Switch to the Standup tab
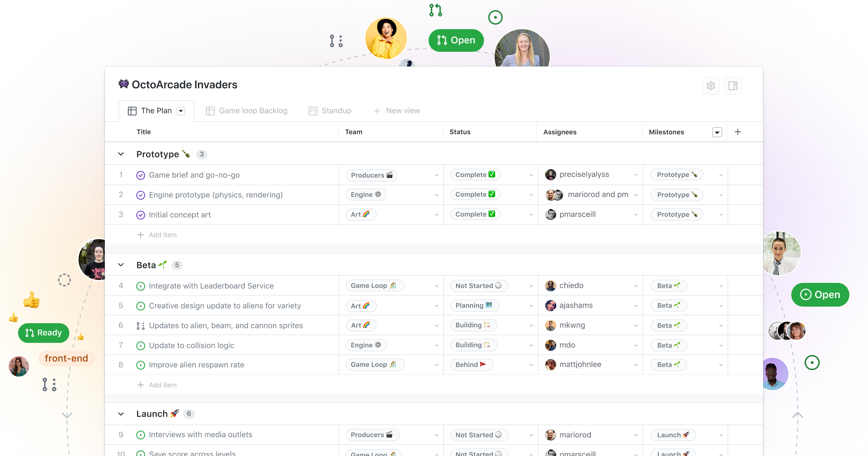This screenshot has height=456, width=868. point(336,110)
